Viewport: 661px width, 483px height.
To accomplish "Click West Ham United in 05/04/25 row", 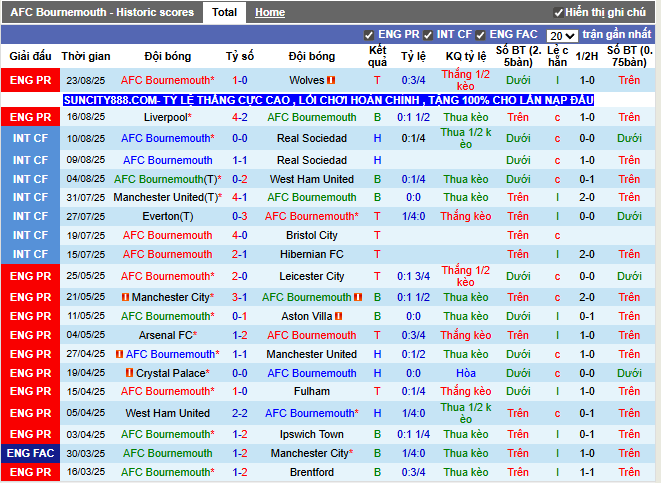I will coord(168,413).
